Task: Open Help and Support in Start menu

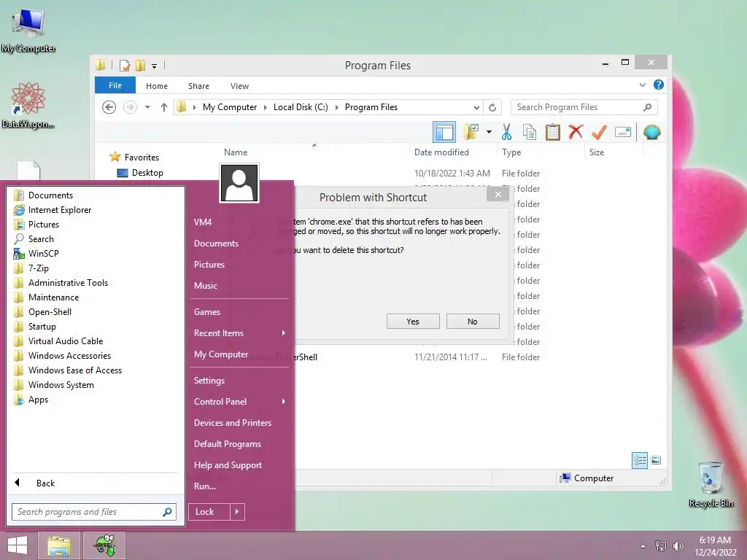Action: pyautogui.click(x=228, y=465)
